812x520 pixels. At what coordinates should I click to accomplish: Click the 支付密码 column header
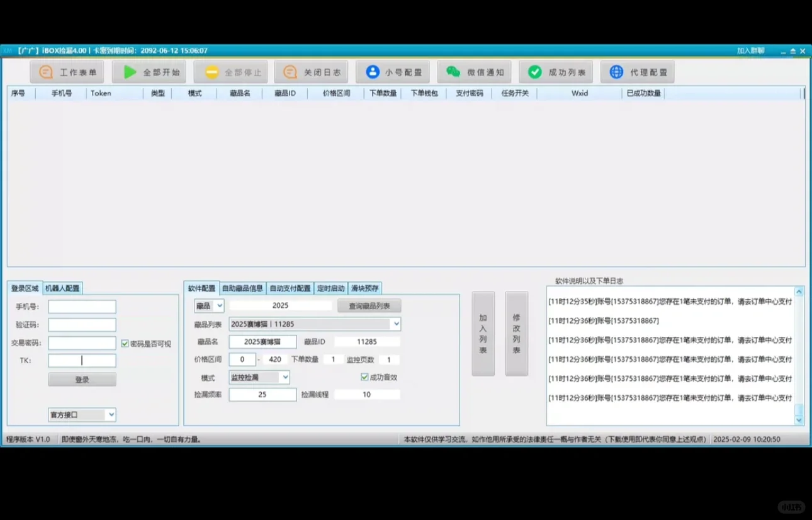pyautogui.click(x=469, y=93)
